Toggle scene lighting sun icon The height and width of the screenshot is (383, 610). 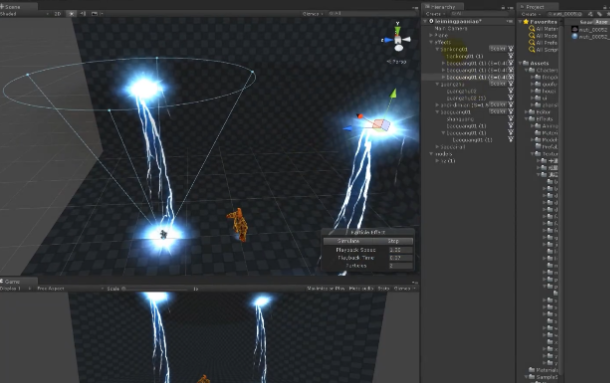pos(72,14)
